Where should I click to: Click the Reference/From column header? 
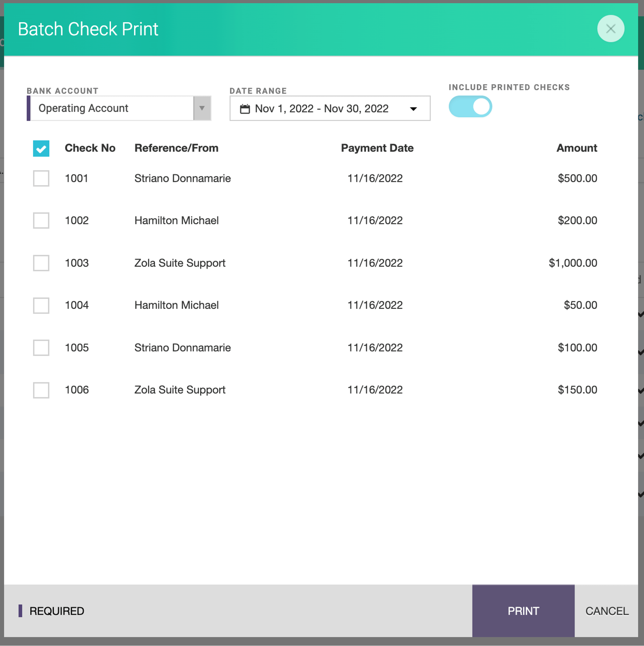176,148
